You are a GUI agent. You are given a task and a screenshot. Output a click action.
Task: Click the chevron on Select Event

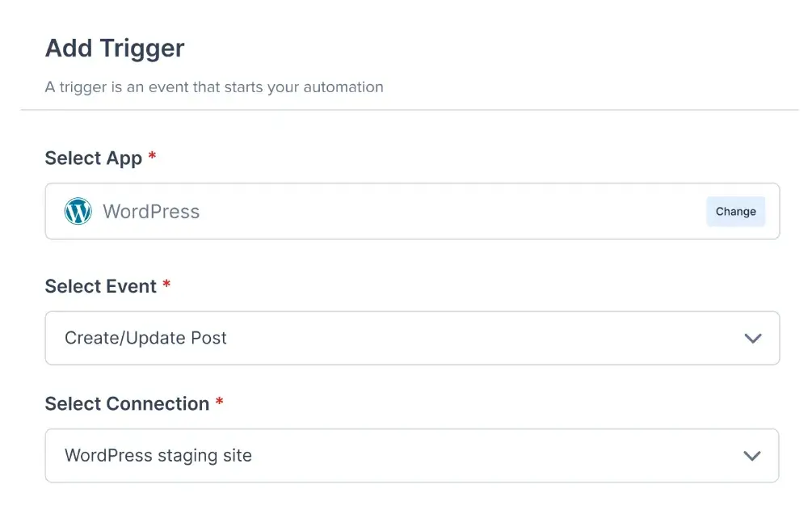coord(752,338)
